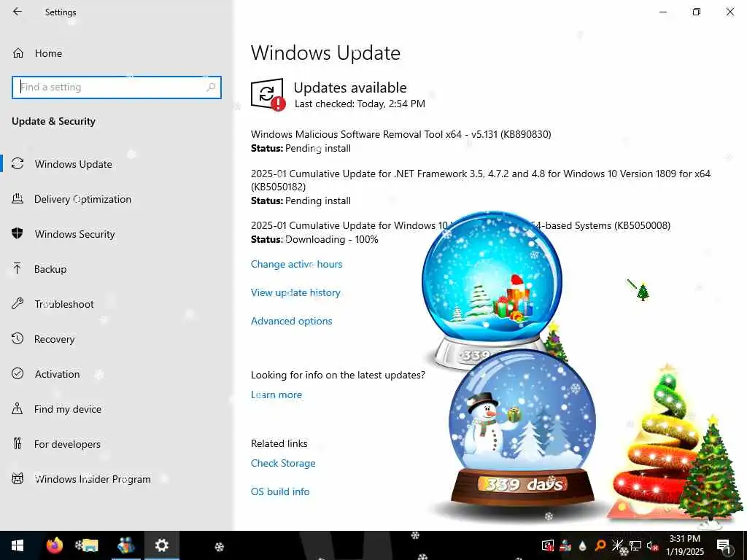
Task: Launch Firefox from the taskbar
Action: point(54,545)
